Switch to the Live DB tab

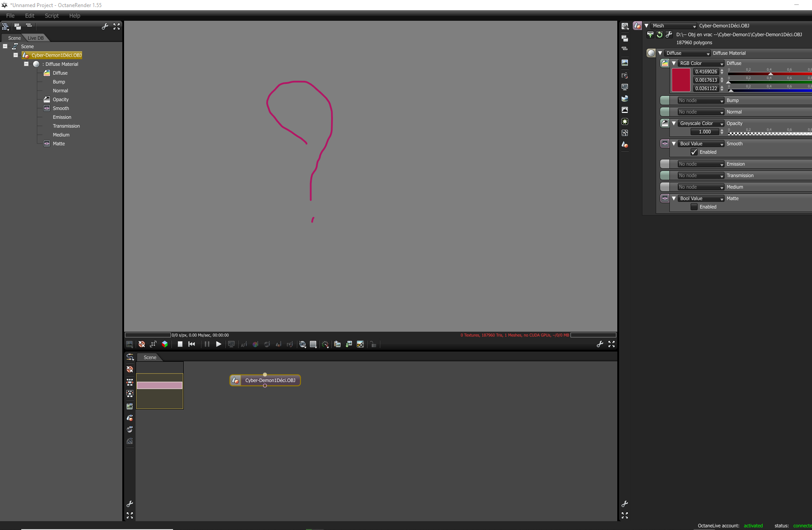tap(36, 38)
